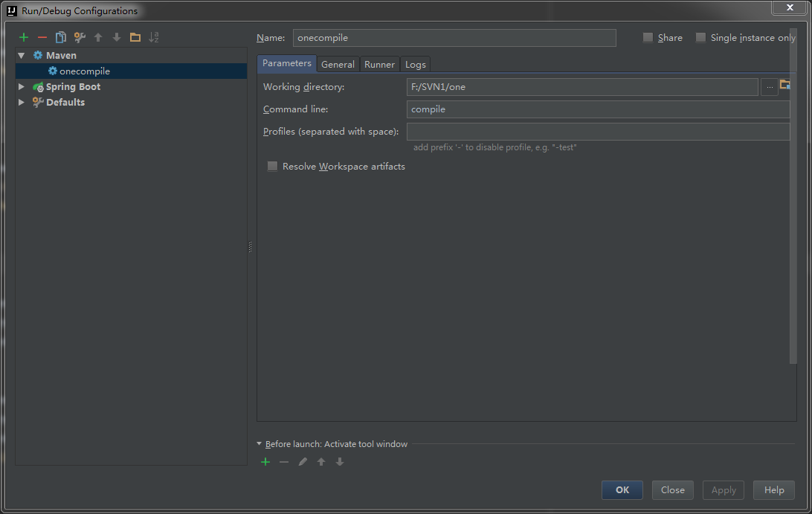Expand the Defaults node

[x=22, y=103]
